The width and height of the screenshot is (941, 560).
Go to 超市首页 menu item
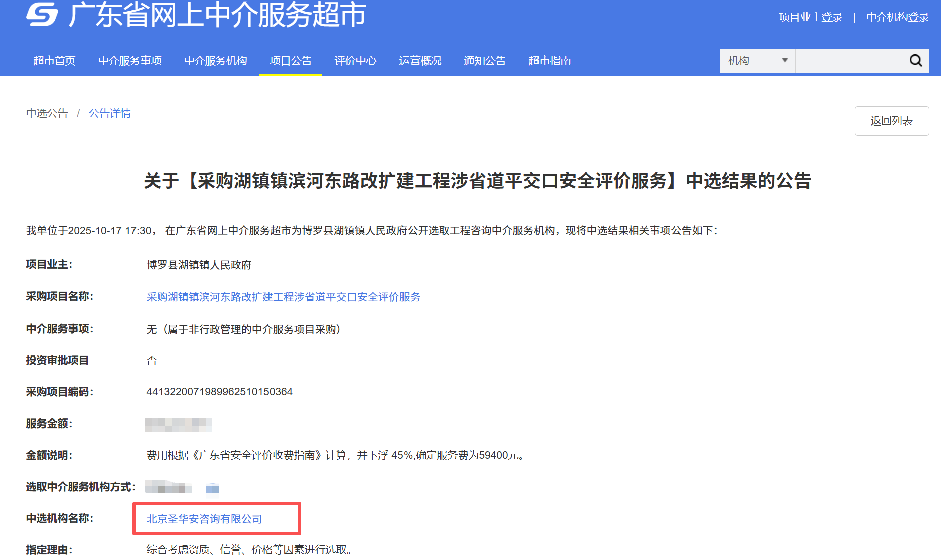54,61
